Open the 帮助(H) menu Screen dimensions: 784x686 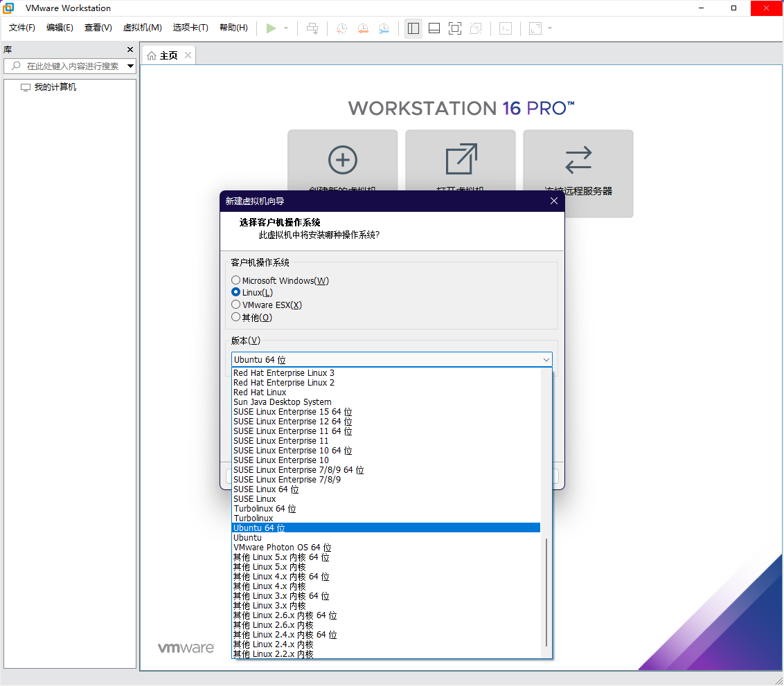point(233,28)
